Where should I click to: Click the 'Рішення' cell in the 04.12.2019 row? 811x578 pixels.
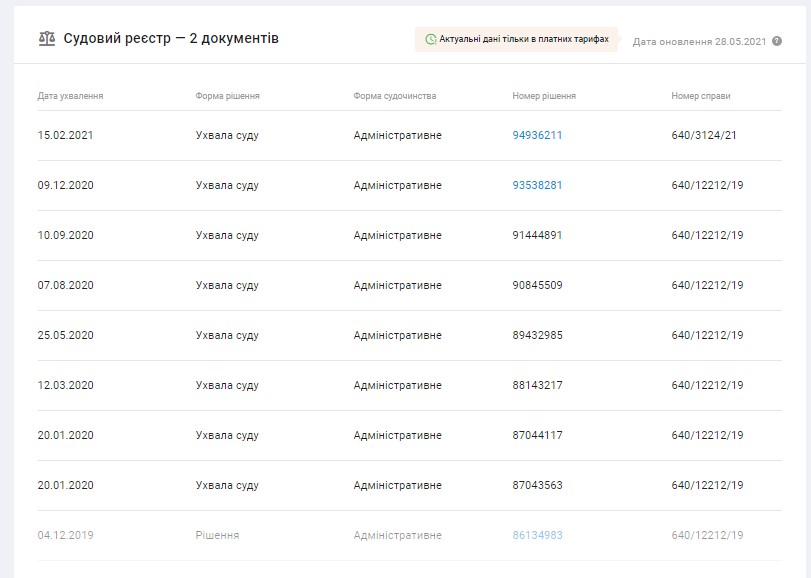(x=217, y=535)
